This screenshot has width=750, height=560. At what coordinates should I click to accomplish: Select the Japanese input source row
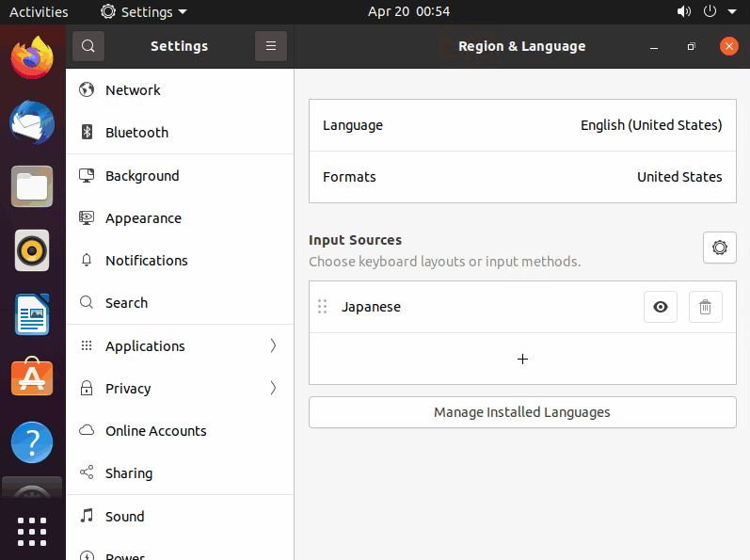(522, 307)
